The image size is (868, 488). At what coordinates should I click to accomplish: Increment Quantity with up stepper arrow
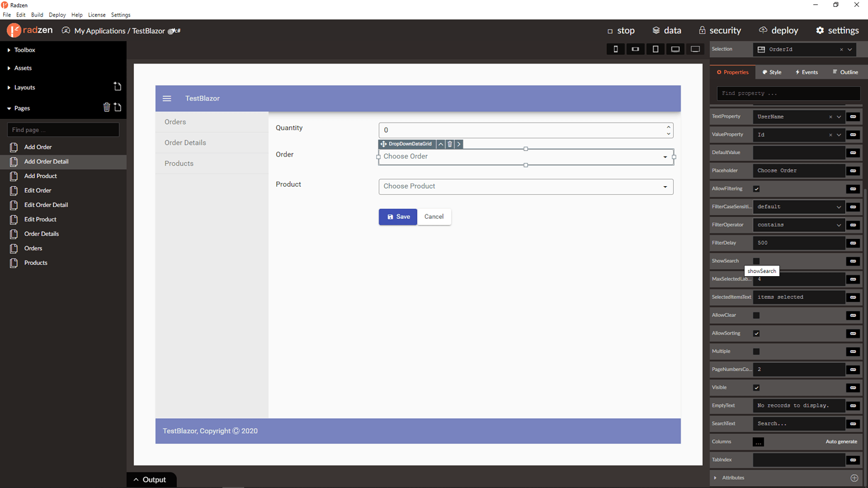[x=668, y=127]
